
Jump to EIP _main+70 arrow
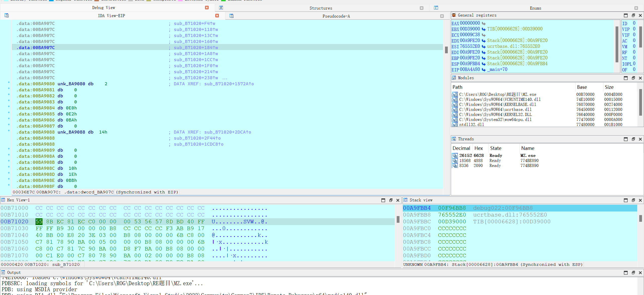484,70
